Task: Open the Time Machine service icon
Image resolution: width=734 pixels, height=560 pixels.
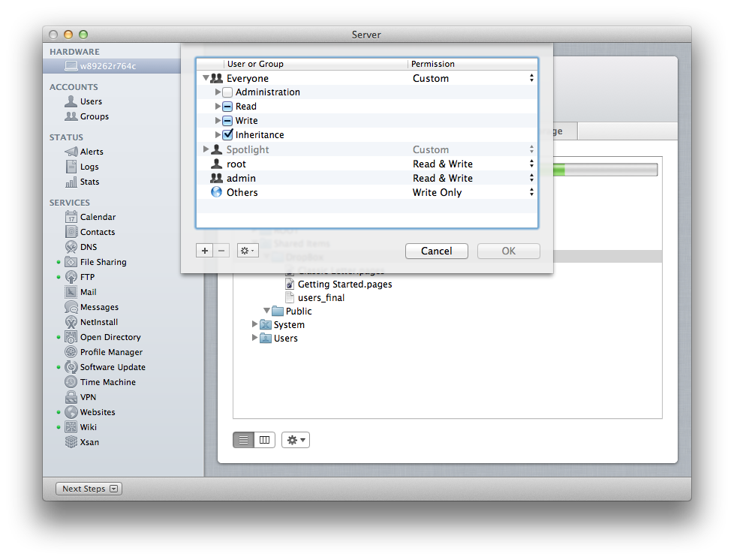Action: 71,382
